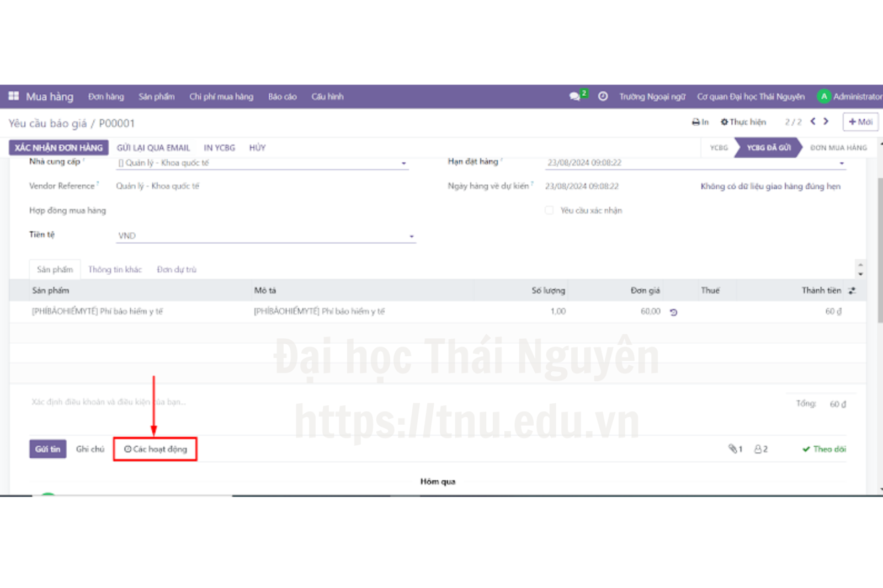Open the Thực hiện action dropdown
This screenshot has width=883, height=588.
pos(743,122)
